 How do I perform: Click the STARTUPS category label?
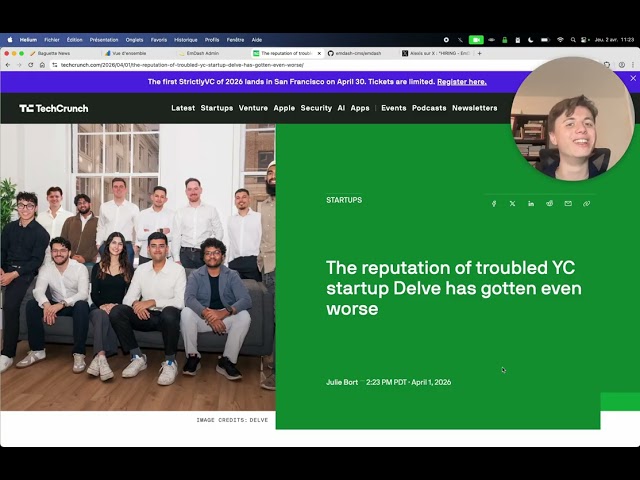coord(344,200)
